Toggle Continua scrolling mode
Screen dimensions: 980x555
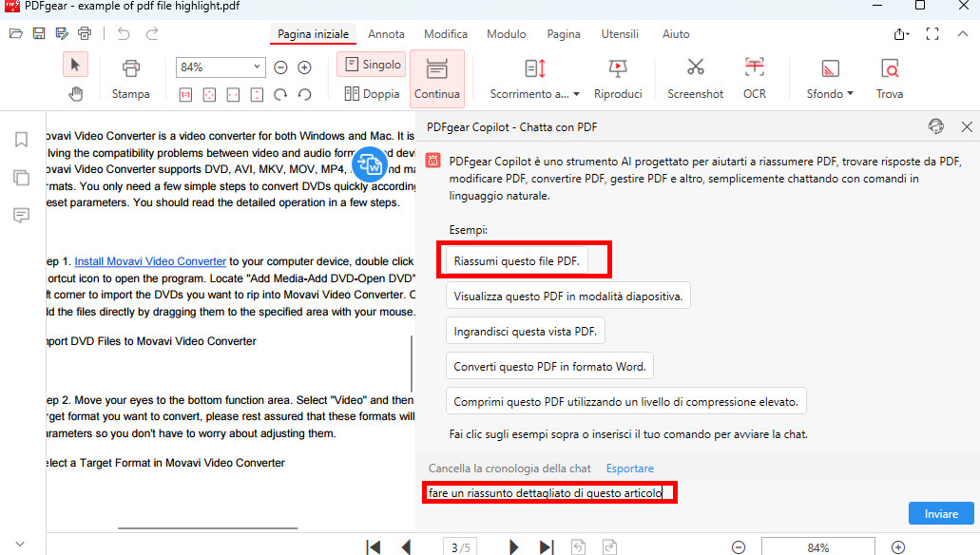437,79
